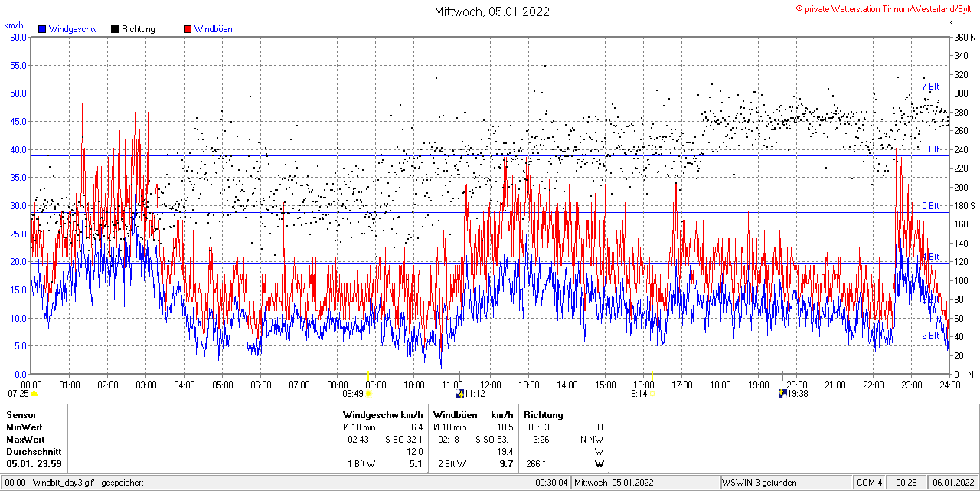The image size is (980, 491).
Task: Click the Windböen km/h column header
Action: (473, 415)
